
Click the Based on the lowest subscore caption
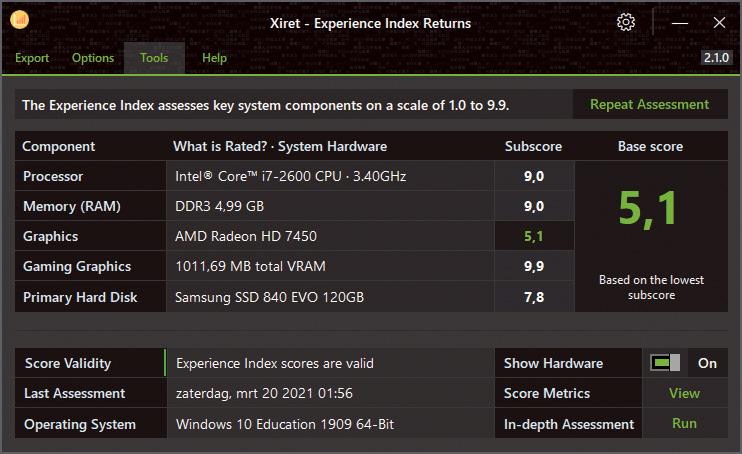point(651,287)
